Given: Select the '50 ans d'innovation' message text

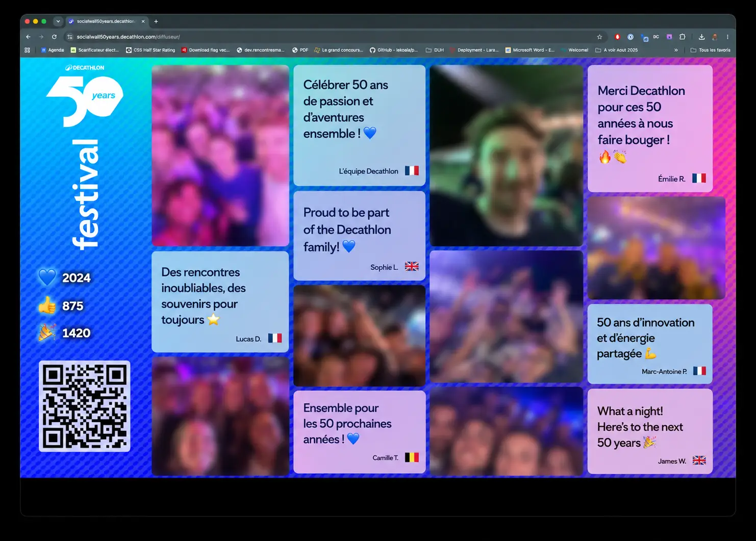Looking at the screenshot, I should click(x=645, y=338).
